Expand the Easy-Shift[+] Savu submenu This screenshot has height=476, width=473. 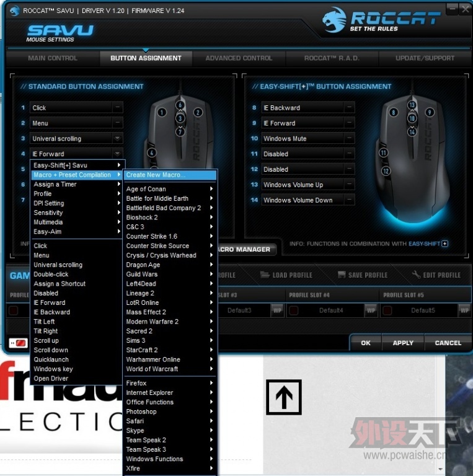click(x=76, y=165)
